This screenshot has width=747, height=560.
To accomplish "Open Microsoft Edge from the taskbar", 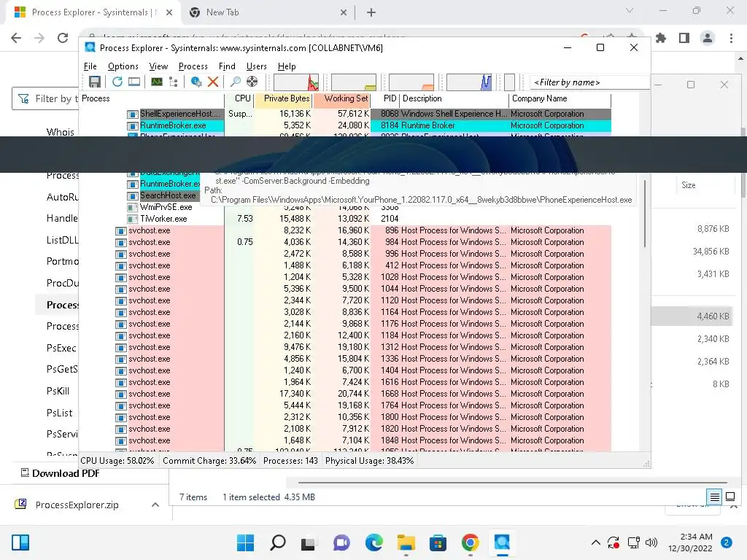I will coord(374,542).
